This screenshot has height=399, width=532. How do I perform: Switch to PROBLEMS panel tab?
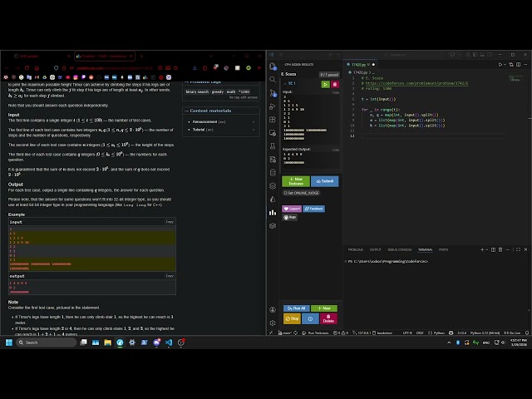[x=356, y=249]
